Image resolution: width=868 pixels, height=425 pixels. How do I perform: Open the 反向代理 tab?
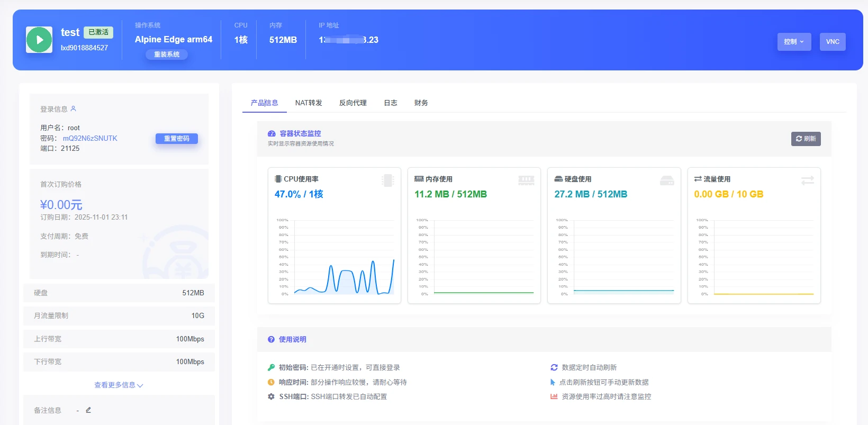tap(353, 103)
